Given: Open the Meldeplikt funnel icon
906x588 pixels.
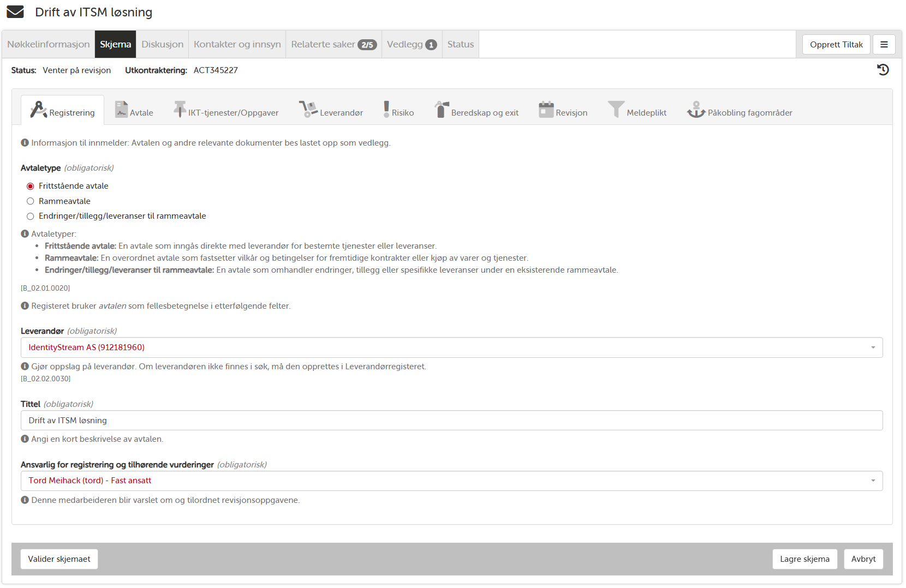Looking at the screenshot, I should [616, 109].
